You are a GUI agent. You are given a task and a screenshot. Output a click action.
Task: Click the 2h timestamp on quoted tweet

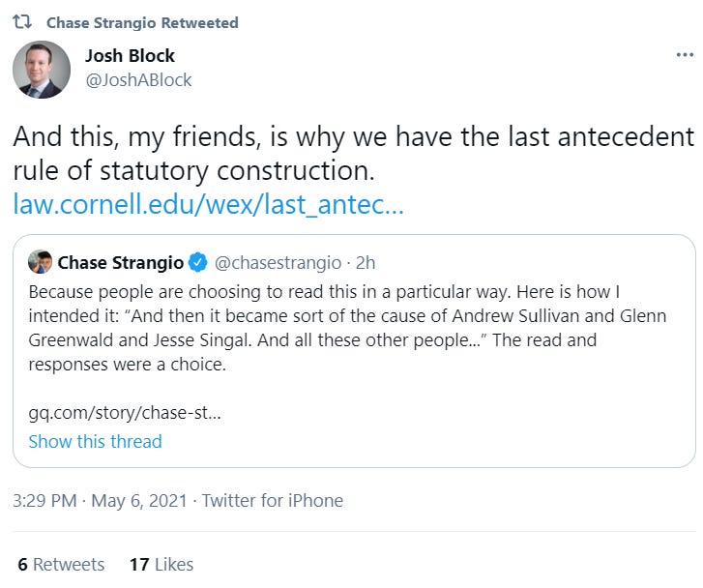[x=366, y=262]
